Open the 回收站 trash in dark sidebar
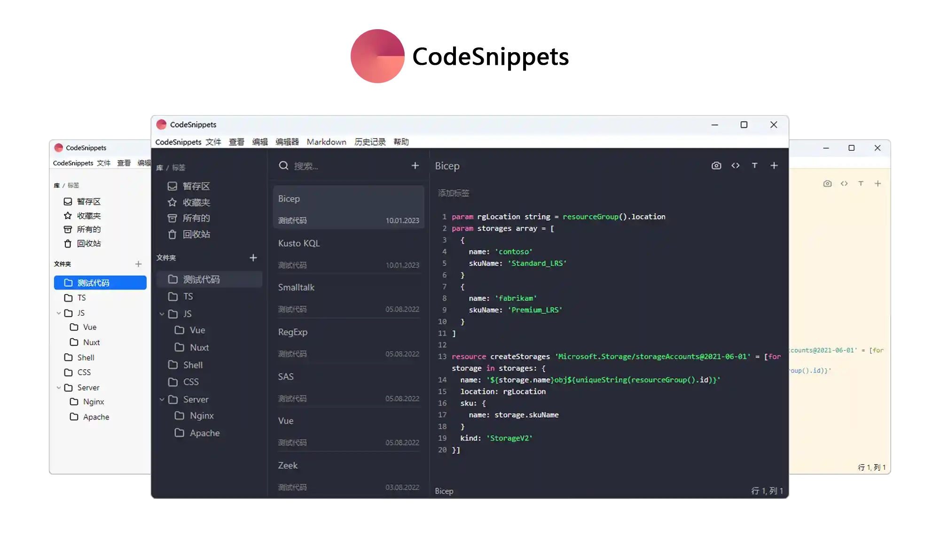The height and width of the screenshot is (560, 940). click(196, 234)
